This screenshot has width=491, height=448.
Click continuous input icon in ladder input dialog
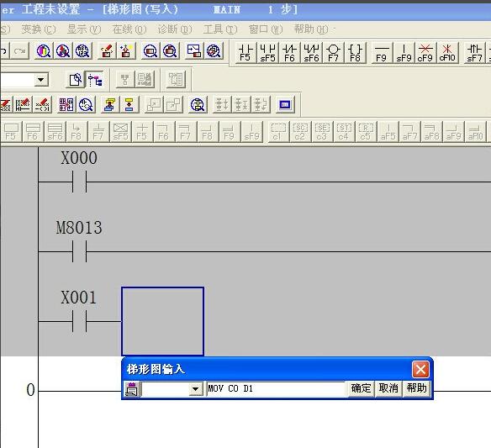point(131,389)
